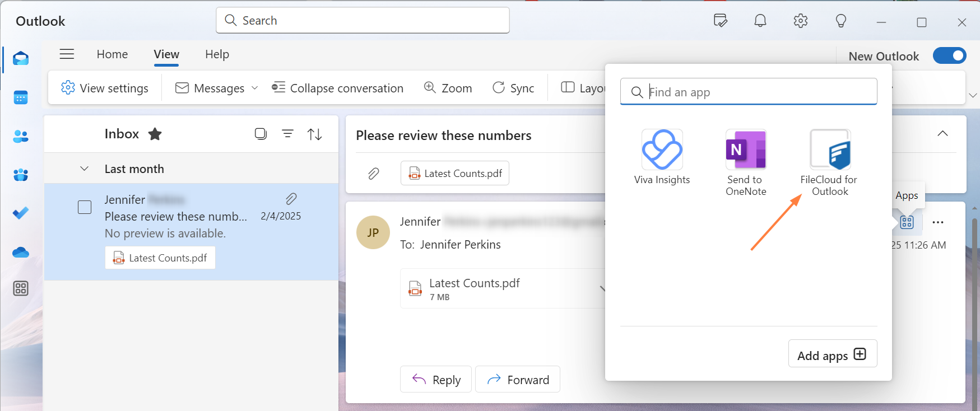Collapse the Last month group

[x=85, y=169]
